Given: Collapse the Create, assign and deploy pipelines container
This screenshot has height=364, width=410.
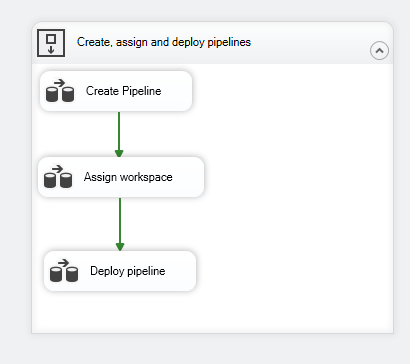Looking at the screenshot, I should [379, 51].
